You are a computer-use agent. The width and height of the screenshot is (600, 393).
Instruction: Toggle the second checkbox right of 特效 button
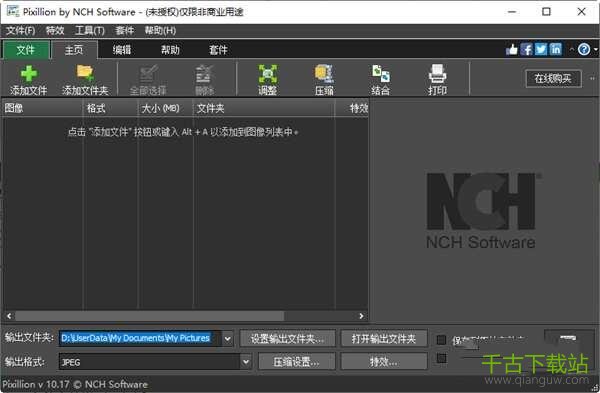click(441, 358)
